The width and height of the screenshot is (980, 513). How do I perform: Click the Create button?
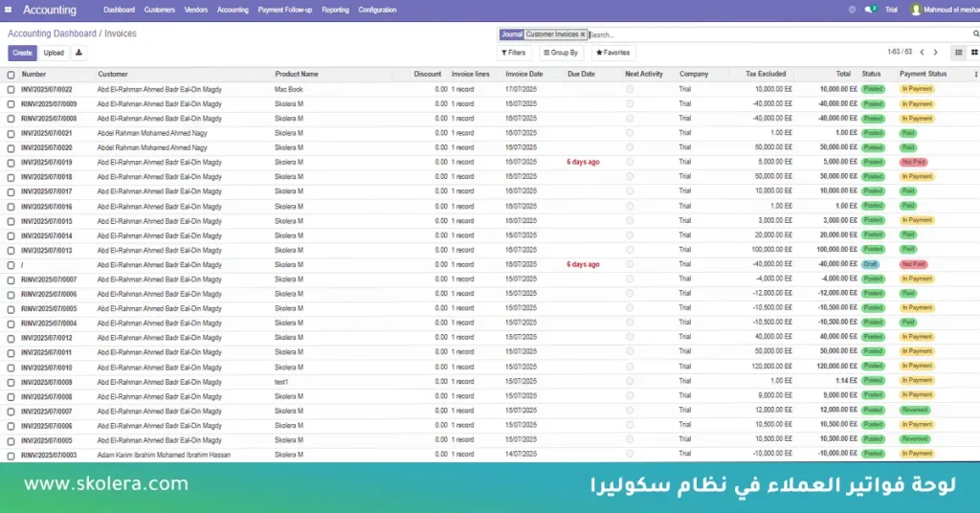[22, 53]
